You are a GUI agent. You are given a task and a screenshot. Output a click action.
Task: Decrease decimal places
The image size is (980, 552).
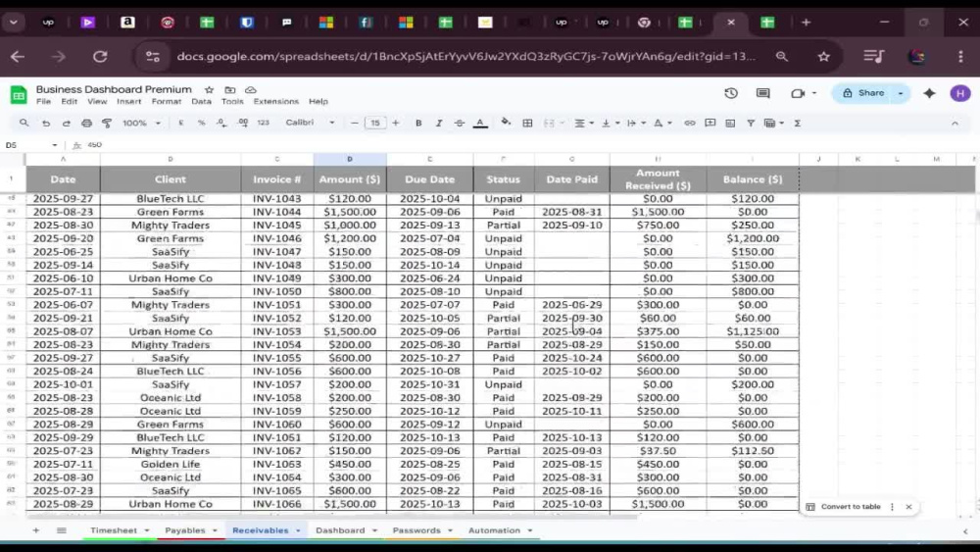click(x=221, y=124)
